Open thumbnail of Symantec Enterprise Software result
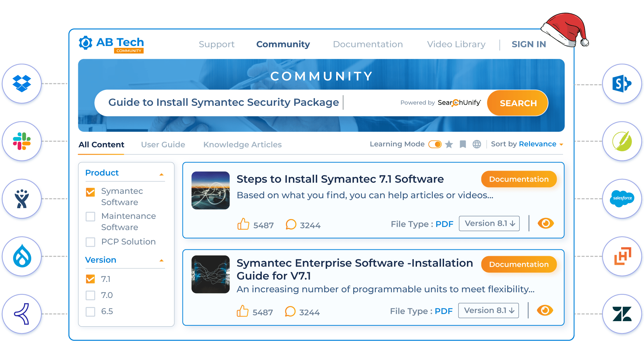 point(211,274)
